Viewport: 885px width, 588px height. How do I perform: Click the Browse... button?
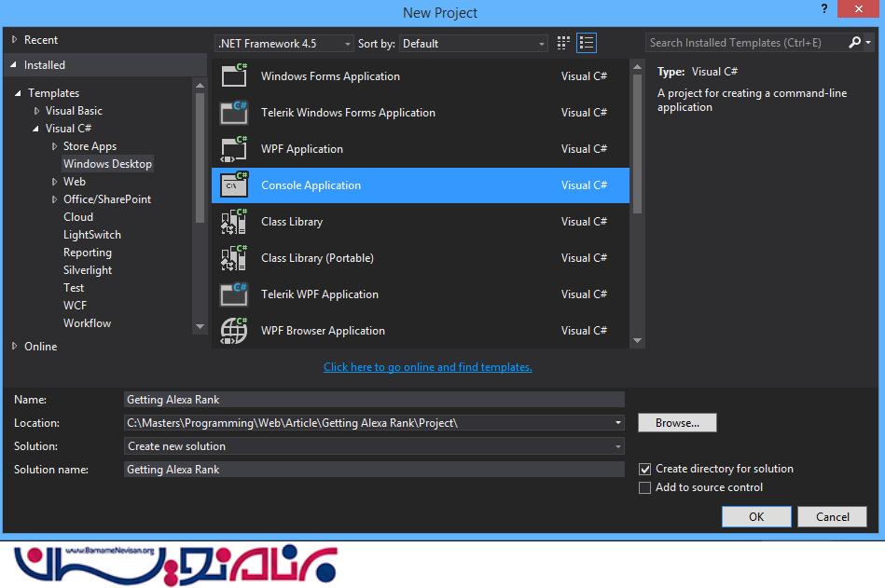[677, 423]
